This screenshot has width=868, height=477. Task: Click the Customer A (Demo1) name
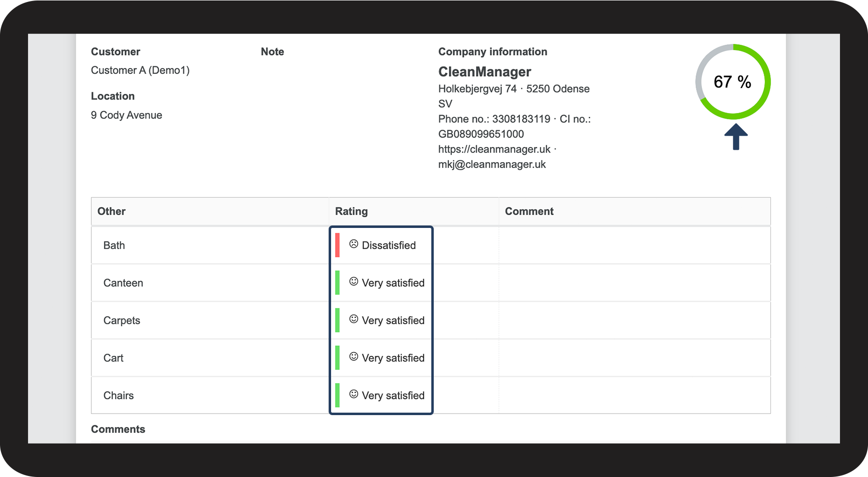click(140, 70)
